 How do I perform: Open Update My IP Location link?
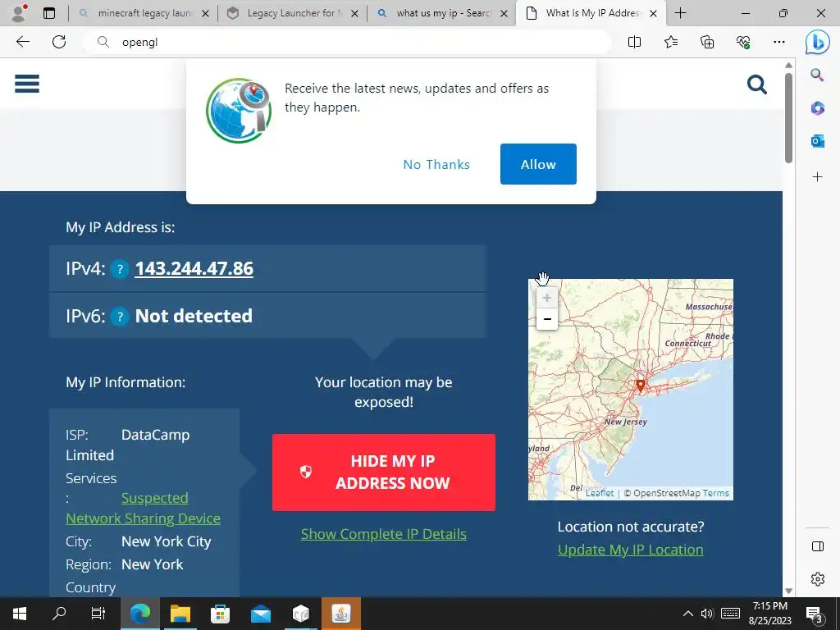(631, 550)
